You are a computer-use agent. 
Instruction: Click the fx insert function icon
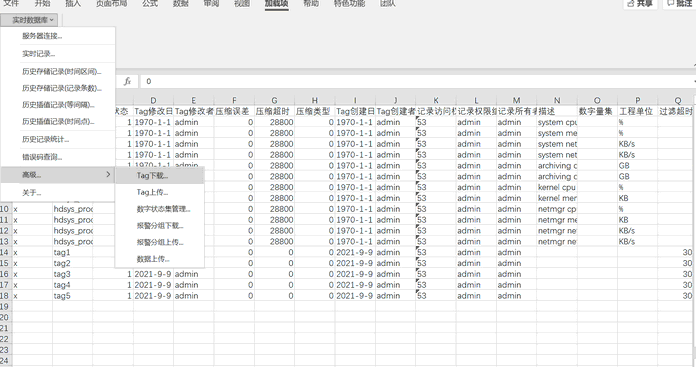pyautogui.click(x=127, y=81)
